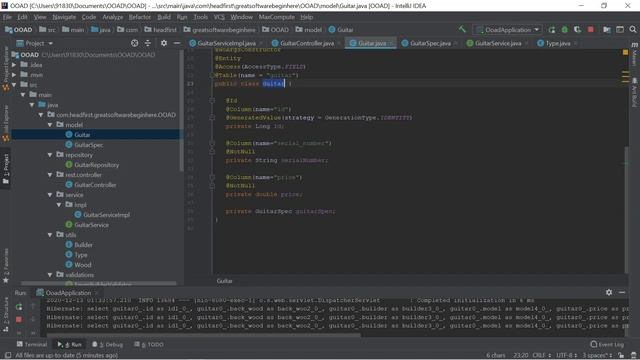Run with coverage icon in toolbar
Image resolution: width=640 pixels, height=360 pixels.
click(577, 30)
